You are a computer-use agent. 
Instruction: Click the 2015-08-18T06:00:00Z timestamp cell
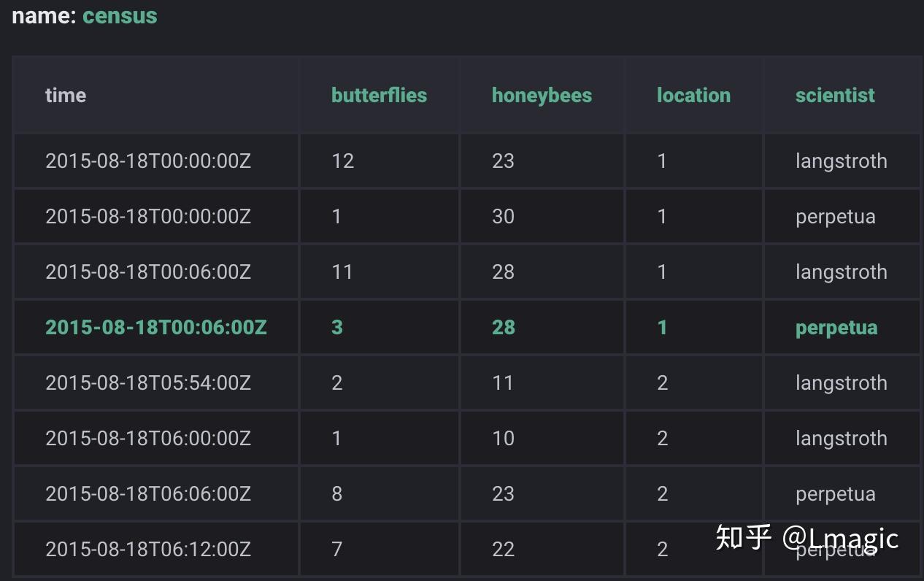(x=148, y=439)
